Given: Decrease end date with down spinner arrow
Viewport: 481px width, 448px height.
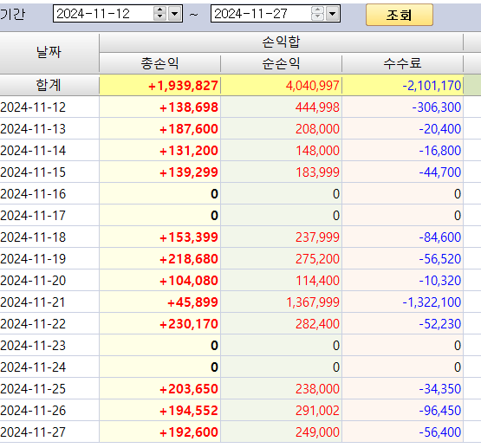Looking at the screenshot, I should [x=317, y=16].
